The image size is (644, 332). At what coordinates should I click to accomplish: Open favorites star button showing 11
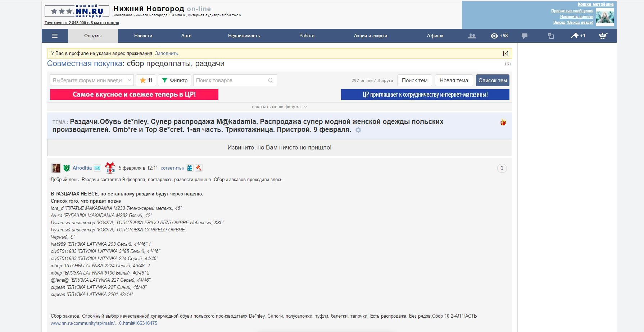click(146, 80)
